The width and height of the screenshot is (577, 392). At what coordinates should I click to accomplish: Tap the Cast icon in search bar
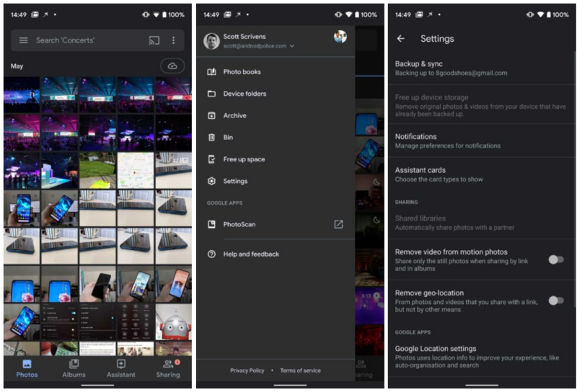coord(154,40)
